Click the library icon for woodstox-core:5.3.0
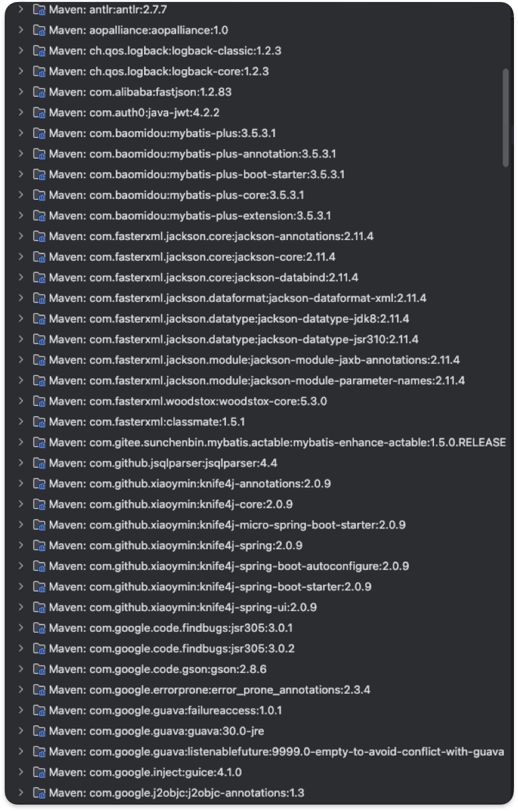Image resolution: width=518 pixels, height=812 pixels. (x=39, y=401)
